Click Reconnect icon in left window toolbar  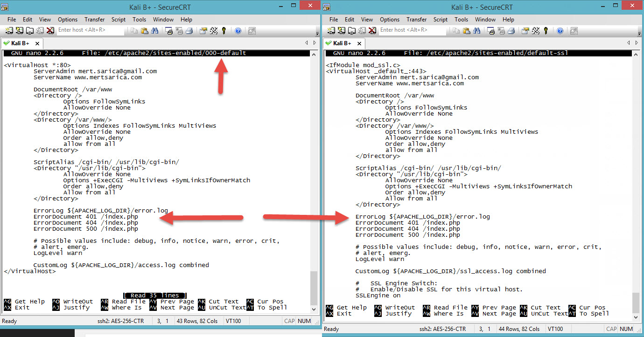[40, 30]
